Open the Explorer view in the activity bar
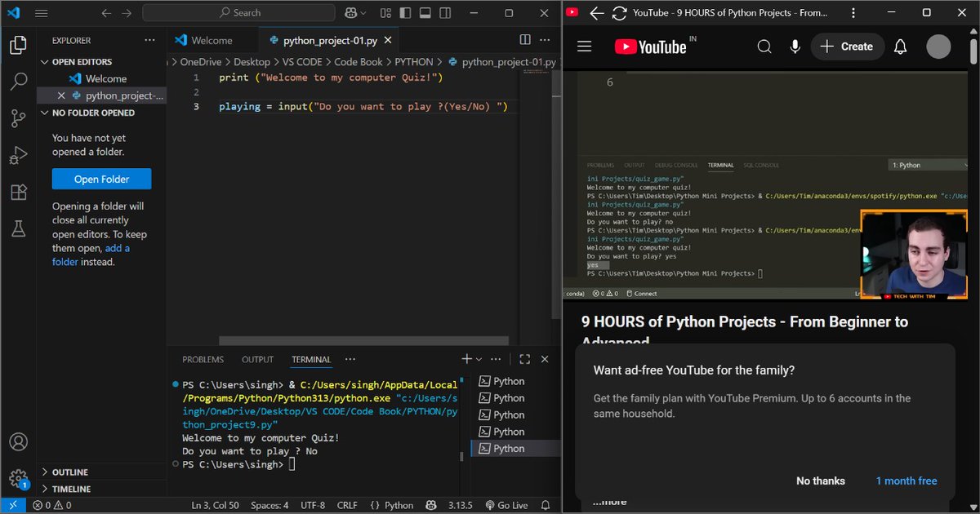The height and width of the screenshot is (514, 980). tap(18, 46)
